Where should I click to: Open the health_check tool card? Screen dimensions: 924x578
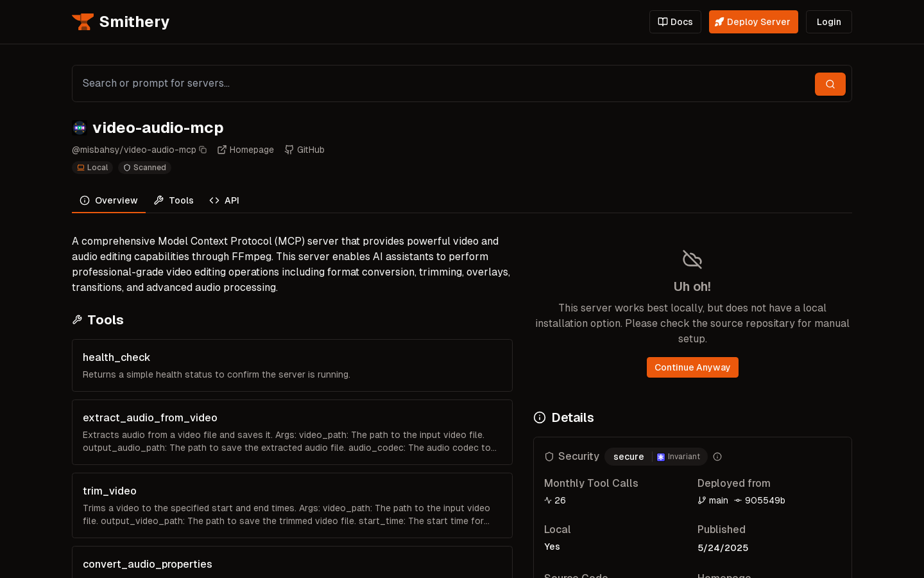(x=292, y=365)
